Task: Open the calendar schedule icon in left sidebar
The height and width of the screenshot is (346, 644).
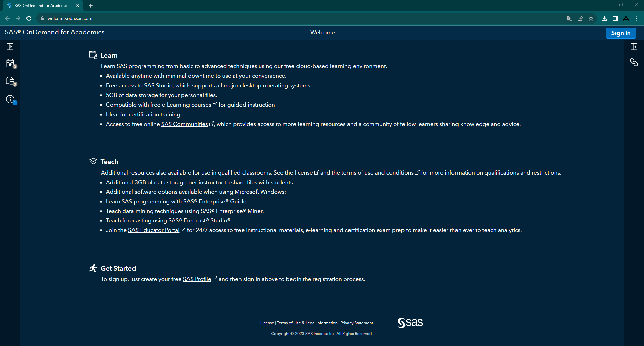Action: point(11,81)
